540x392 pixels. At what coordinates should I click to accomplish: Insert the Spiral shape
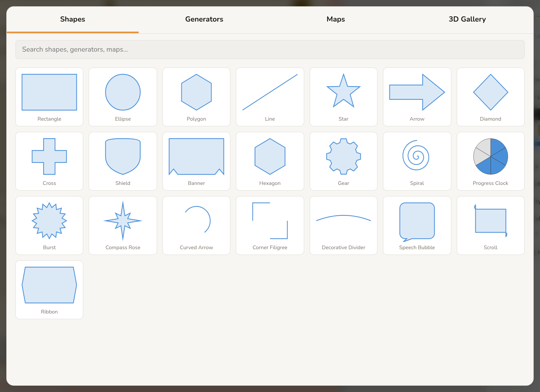tap(417, 161)
